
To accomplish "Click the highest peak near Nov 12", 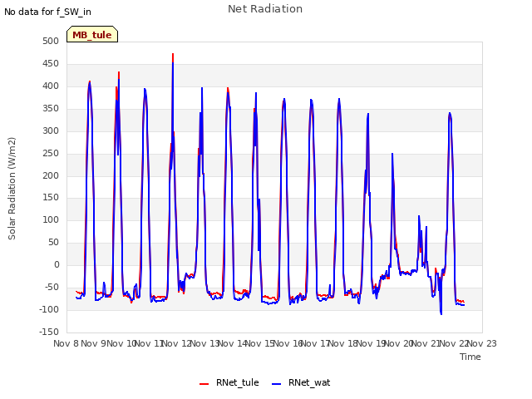I will tap(173, 54).
